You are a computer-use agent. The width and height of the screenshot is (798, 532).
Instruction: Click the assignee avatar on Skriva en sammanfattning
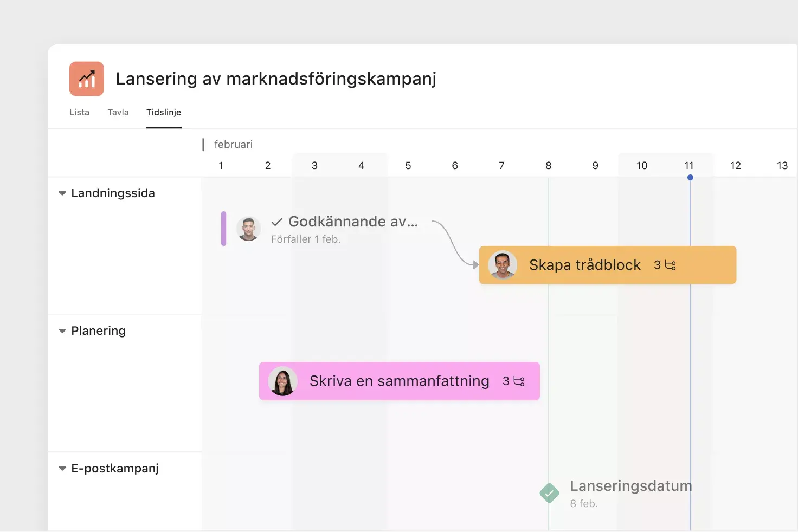pyautogui.click(x=282, y=381)
